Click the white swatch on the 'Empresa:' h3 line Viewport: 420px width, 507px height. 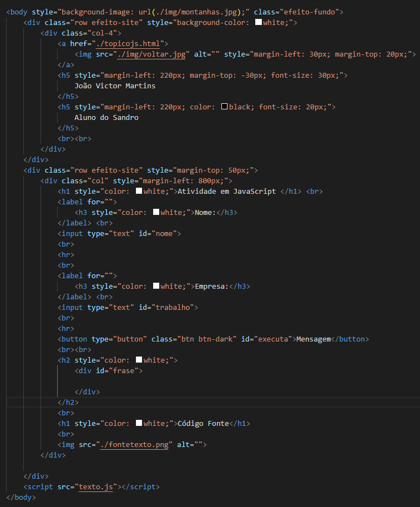(x=156, y=286)
